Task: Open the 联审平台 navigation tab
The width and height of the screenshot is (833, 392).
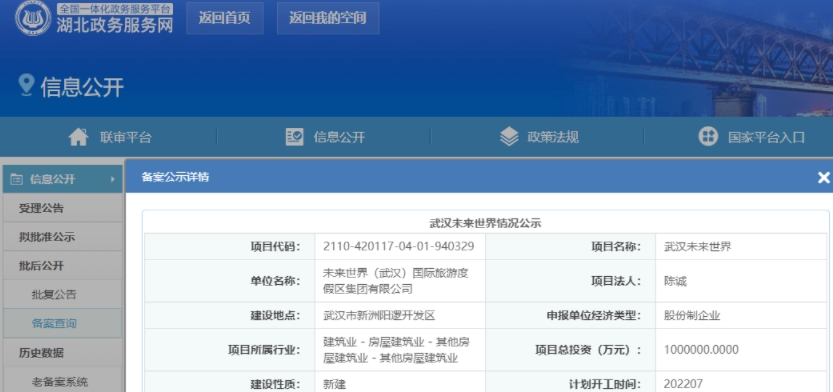Action: (110, 137)
